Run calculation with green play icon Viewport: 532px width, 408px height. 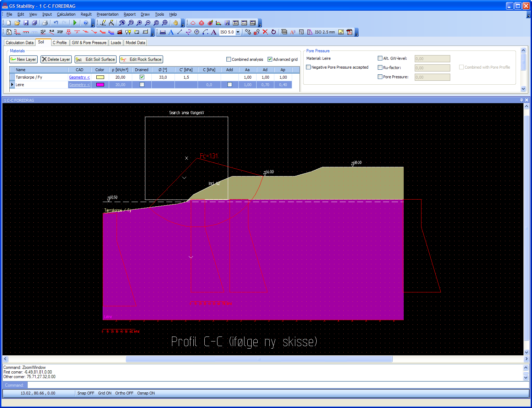(75, 23)
